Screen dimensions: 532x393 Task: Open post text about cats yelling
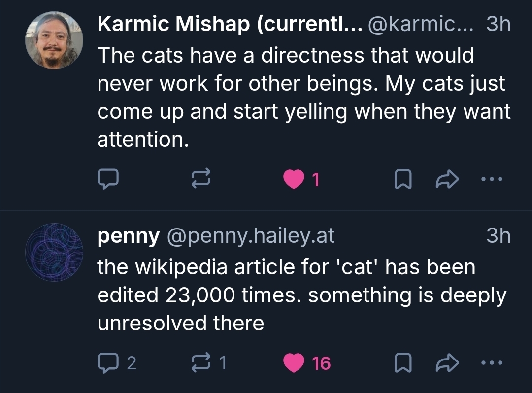[x=296, y=98]
